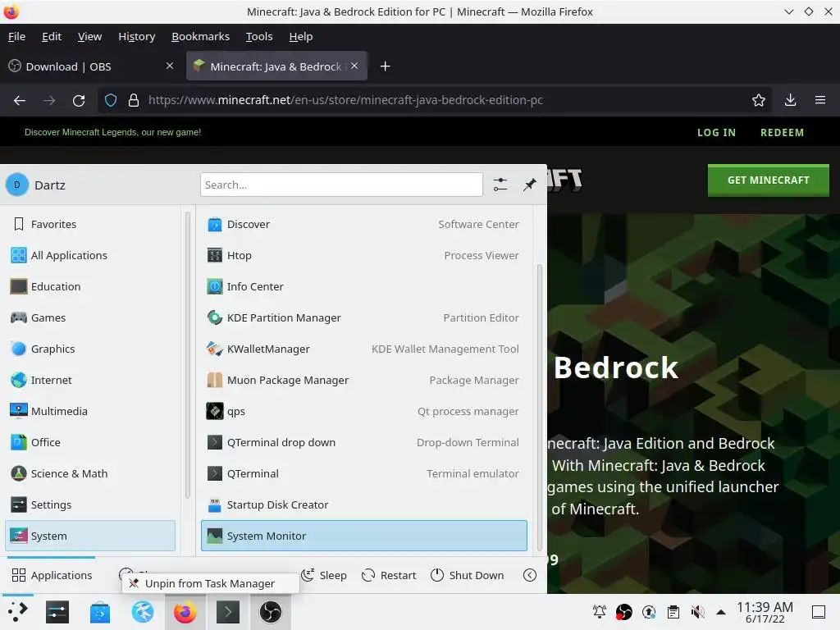Open File menu in Firefox
840x630 pixels.
[16, 36]
